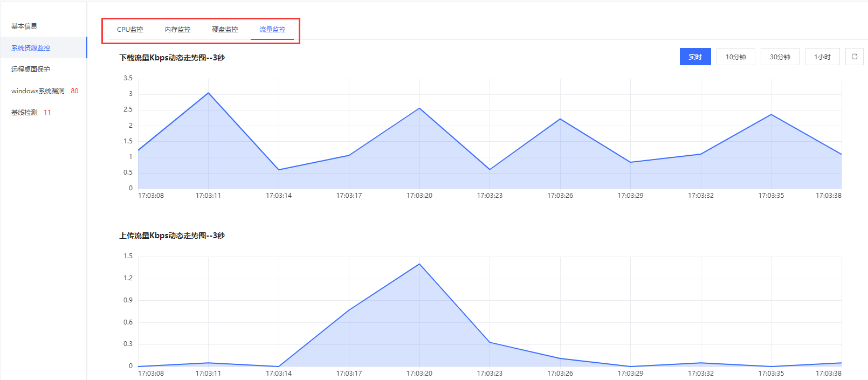Go to 远程桌面保护 in the sidebar
The width and height of the screenshot is (868, 380).
pyautogui.click(x=31, y=70)
